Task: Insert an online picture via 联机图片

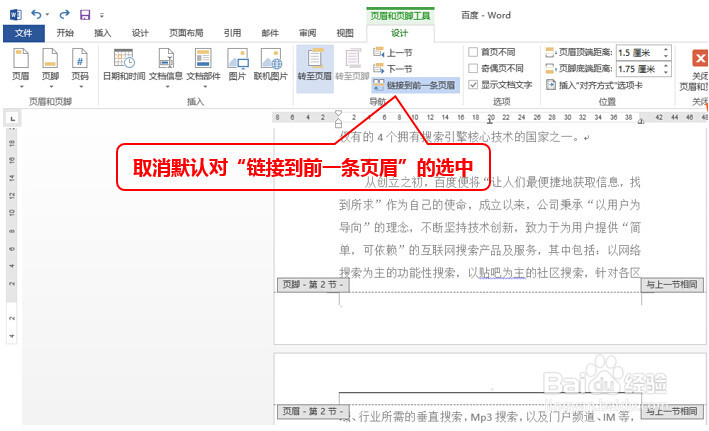Action: coord(271,64)
